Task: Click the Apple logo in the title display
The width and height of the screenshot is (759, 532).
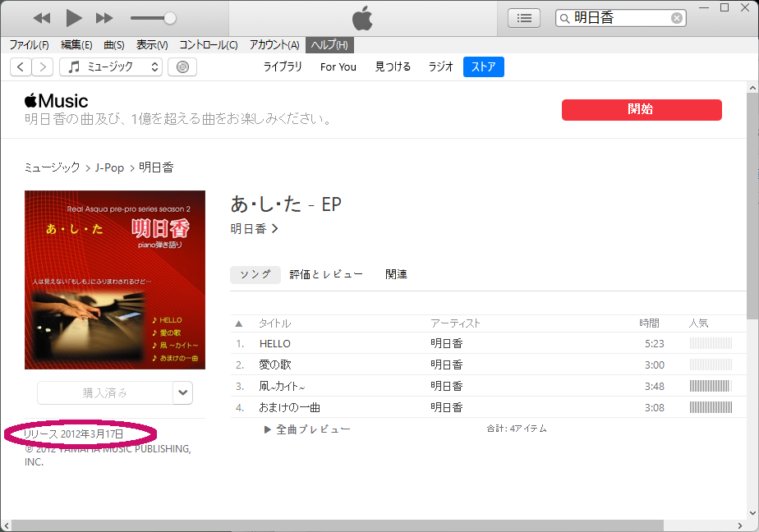Action: [362, 18]
